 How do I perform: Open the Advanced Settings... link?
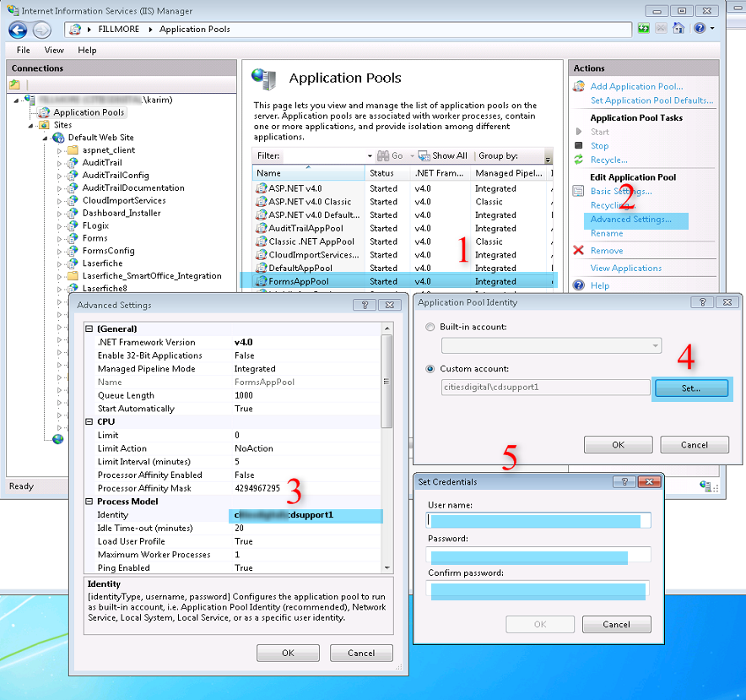point(631,220)
